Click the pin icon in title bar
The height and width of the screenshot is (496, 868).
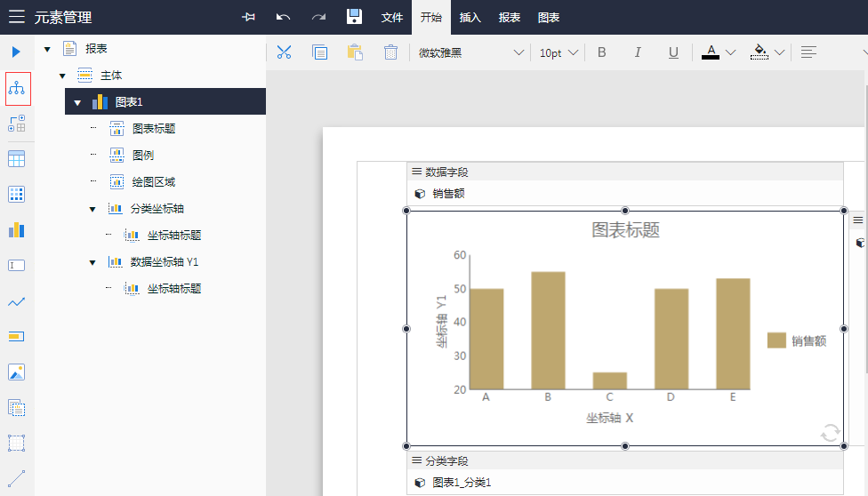point(249,17)
